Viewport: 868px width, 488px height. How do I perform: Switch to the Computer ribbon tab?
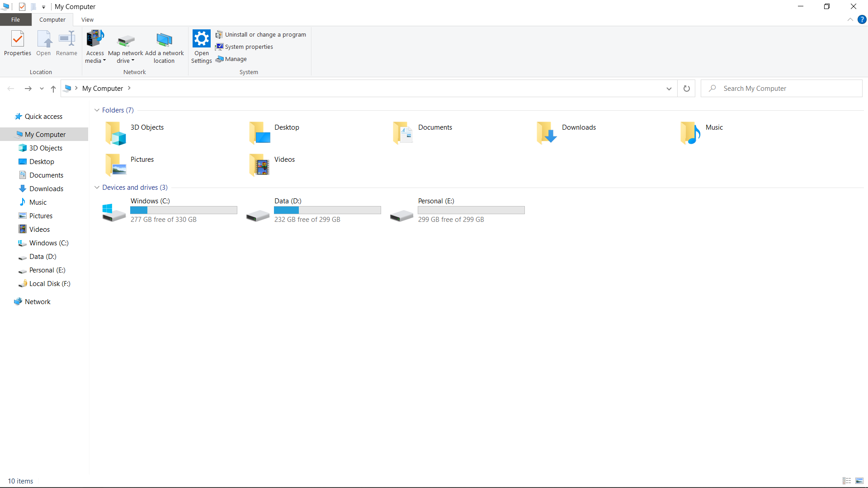point(52,19)
